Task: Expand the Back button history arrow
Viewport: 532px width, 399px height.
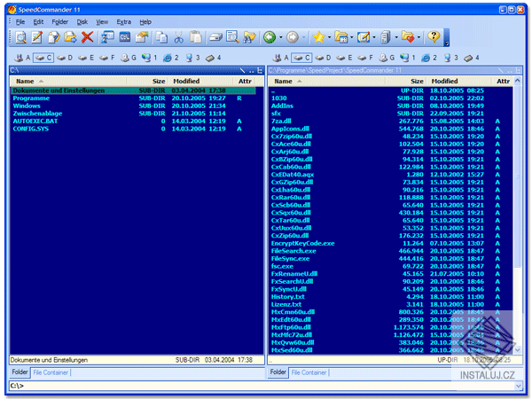Action: pyautogui.click(x=280, y=37)
